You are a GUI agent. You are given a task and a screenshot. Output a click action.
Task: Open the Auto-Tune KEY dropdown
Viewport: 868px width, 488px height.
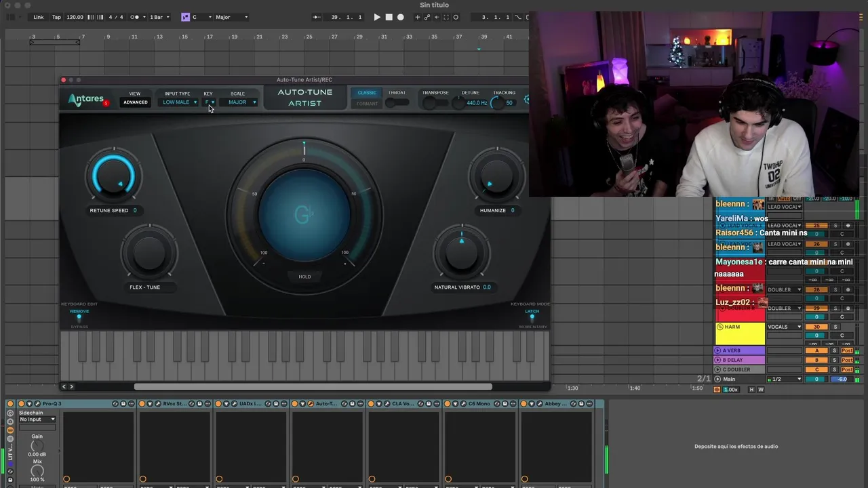210,102
